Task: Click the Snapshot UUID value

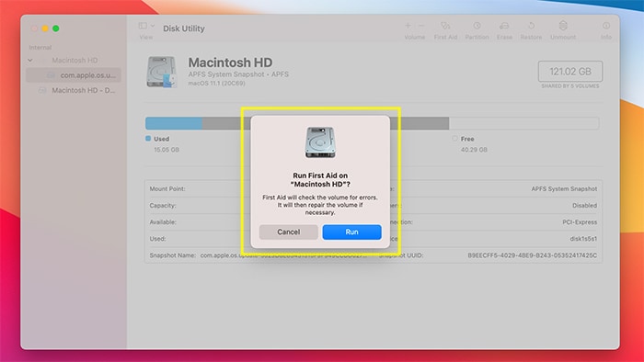Action: coord(533,255)
